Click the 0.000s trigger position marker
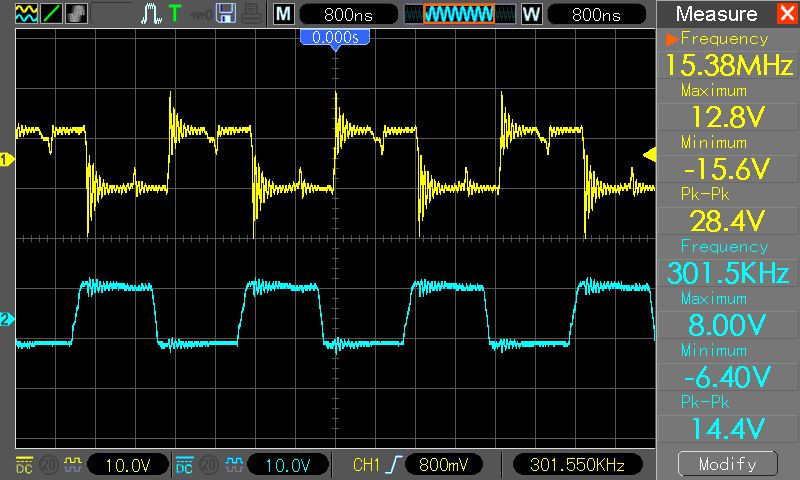 click(x=335, y=39)
